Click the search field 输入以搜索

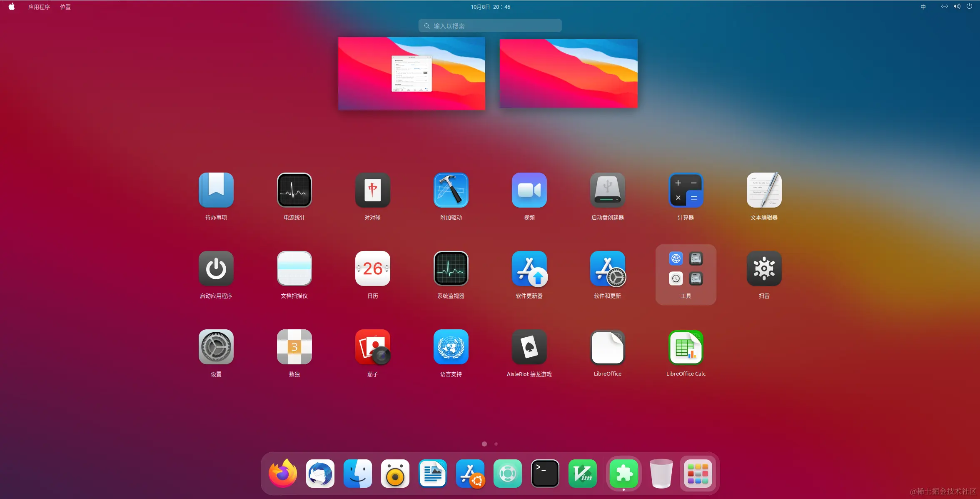click(490, 26)
